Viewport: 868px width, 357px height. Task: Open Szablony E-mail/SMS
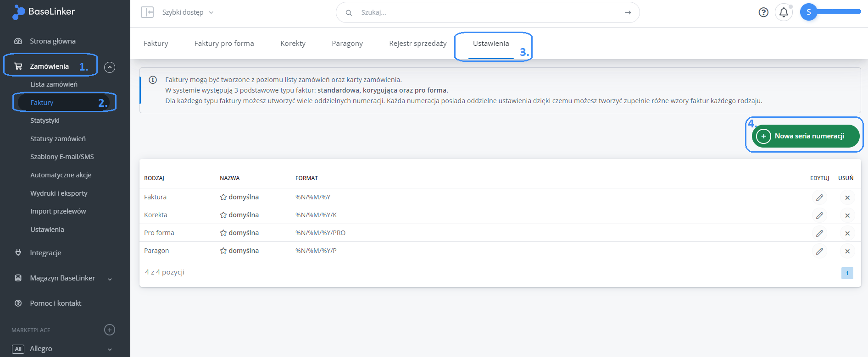pyautogui.click(x=62, y=157)
